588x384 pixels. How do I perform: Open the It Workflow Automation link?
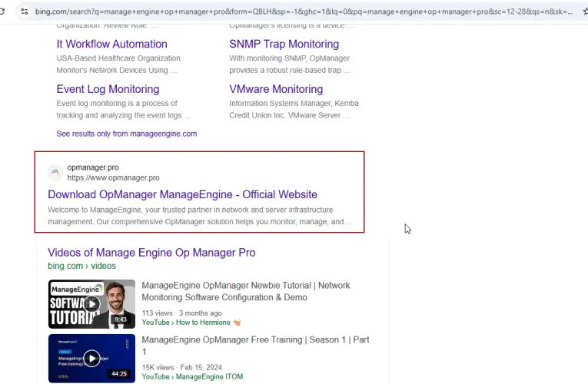point(111,45)
